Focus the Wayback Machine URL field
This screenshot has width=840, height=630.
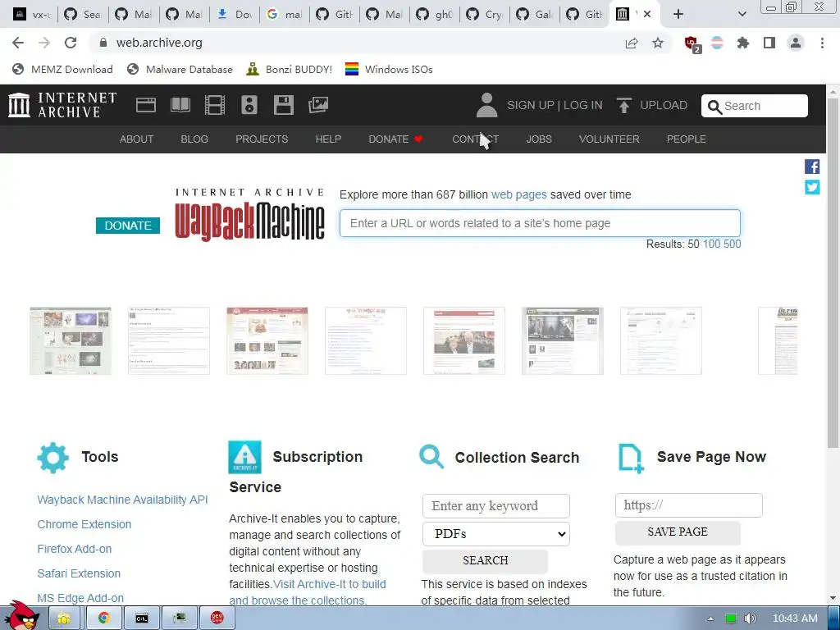(540, 223)
